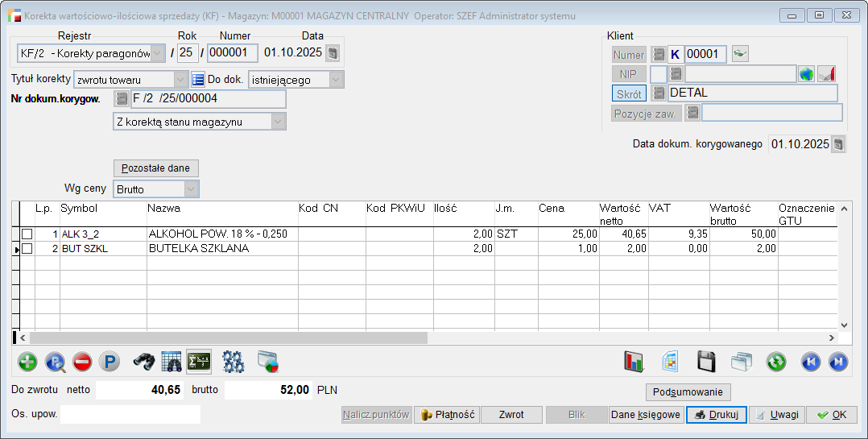
Task: Click the Pozostałe dane button
Action: pyautogui.click(x=155, y=168)
